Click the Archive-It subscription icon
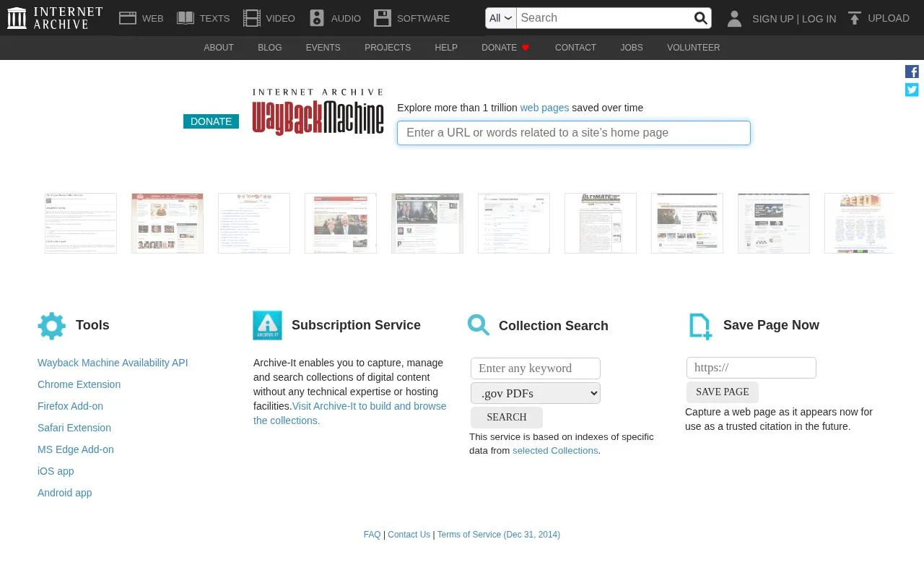Viewport: 924px width, 578px height. pyautogui.click(x=267, y=325)
